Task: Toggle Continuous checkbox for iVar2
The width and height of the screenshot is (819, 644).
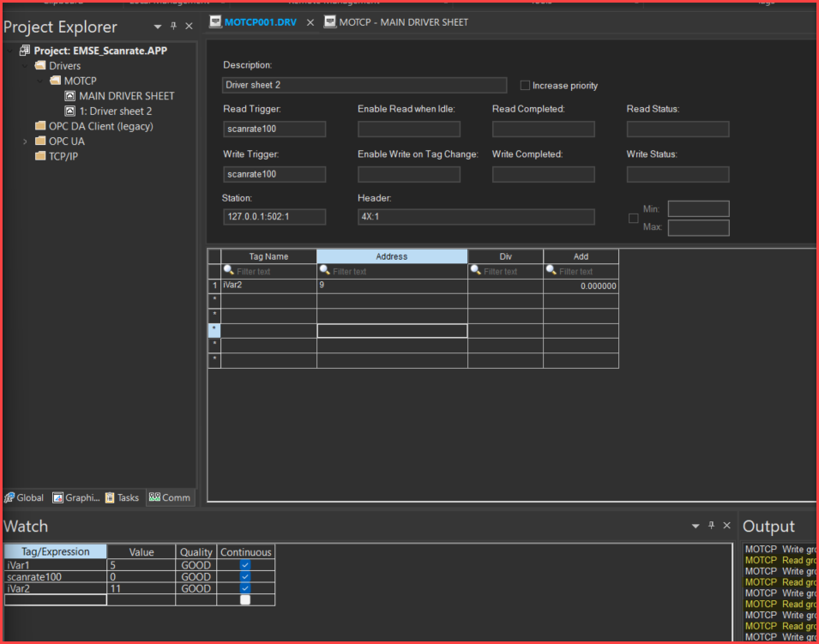Action: coord(245,588)
